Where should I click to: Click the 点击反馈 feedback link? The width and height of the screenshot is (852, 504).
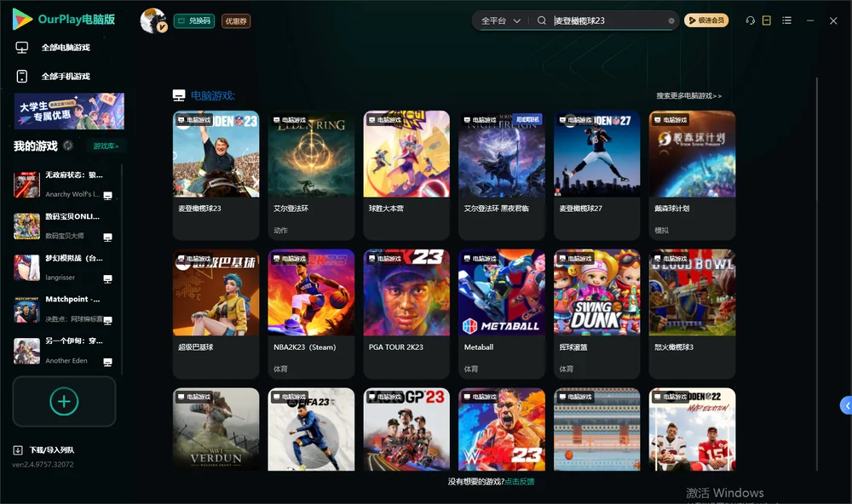coord(520,482)
